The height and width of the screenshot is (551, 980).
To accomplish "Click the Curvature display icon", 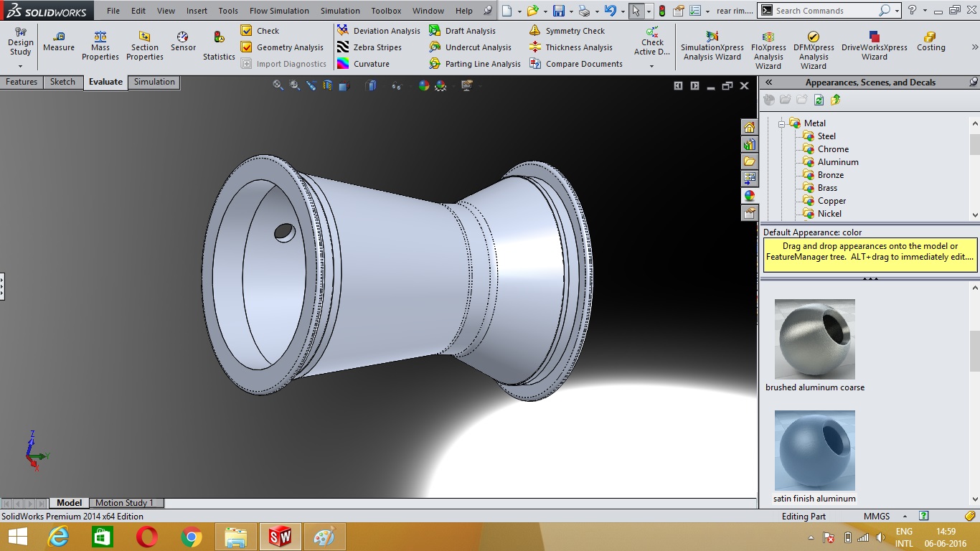I will (343, 64).
